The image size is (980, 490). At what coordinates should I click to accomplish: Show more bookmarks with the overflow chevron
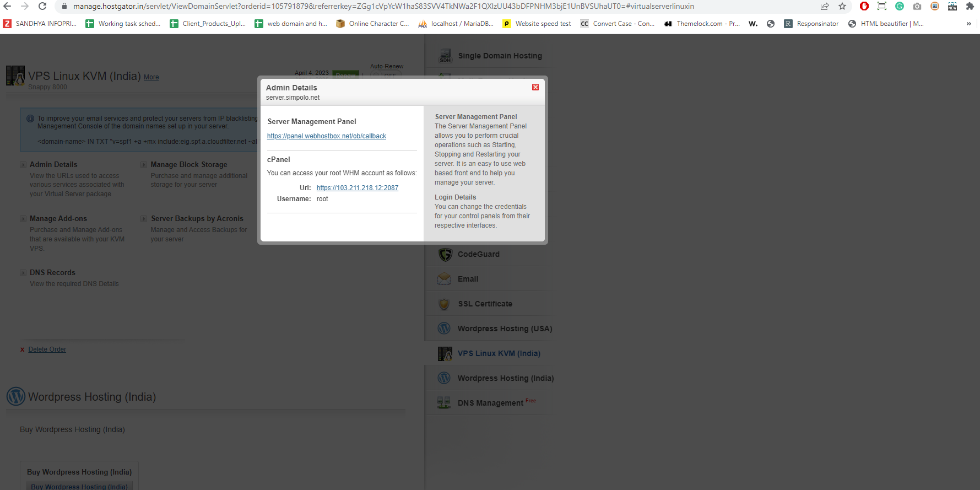pyautogui.click(x=968, y=24)
